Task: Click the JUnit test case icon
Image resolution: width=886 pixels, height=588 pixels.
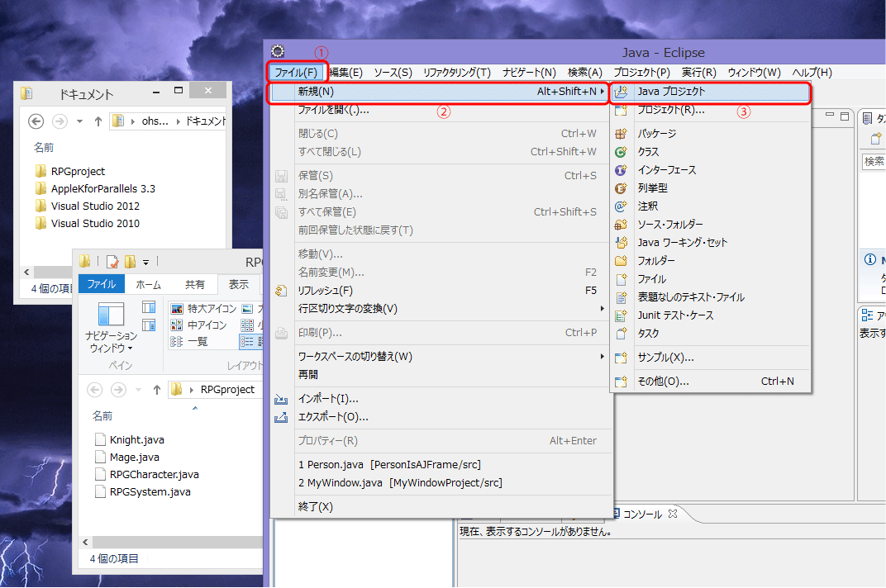Action: 621,315
